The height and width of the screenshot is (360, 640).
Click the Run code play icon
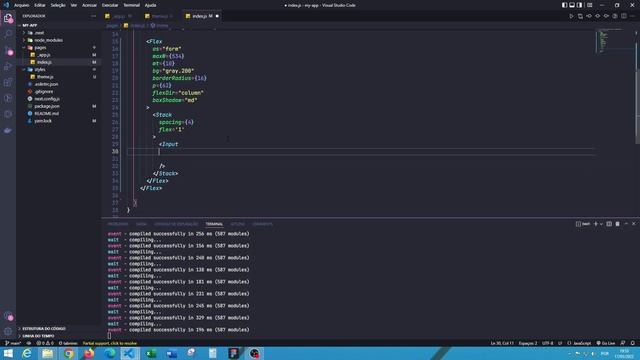point(571,16)
